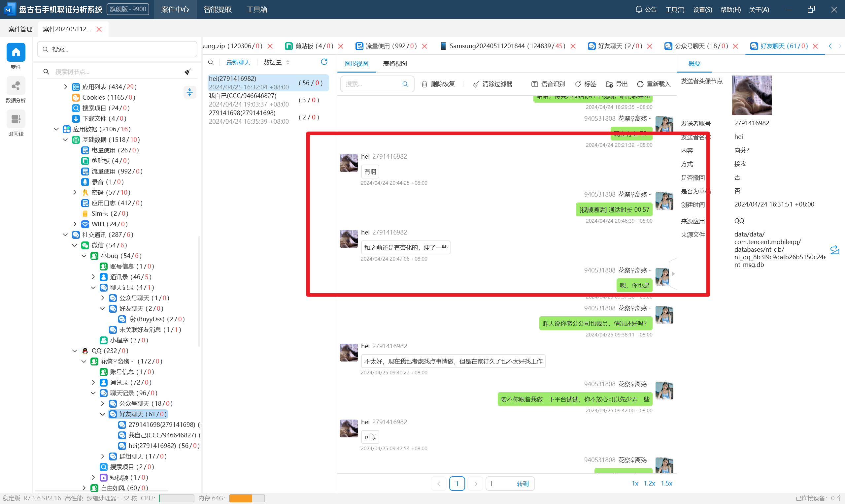Click the 转到 page jump button
845x504 pixels.
tap(522, 484)
